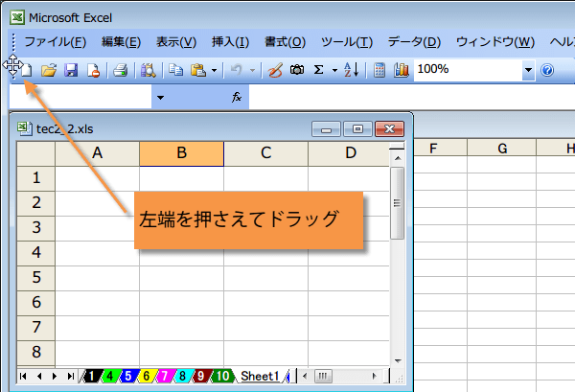Switch to dark red sheet tab 9
Screen dimensions: 575x392
(200, 376)
